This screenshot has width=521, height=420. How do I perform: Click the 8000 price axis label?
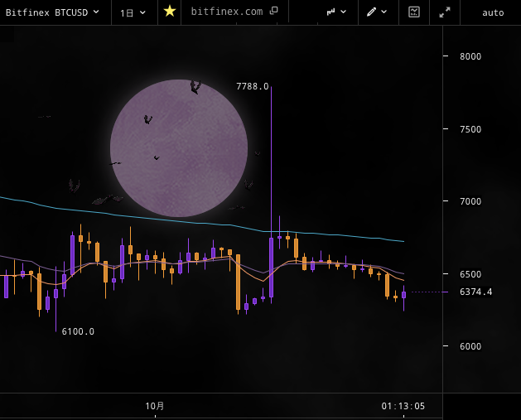[x=470, y=56]
